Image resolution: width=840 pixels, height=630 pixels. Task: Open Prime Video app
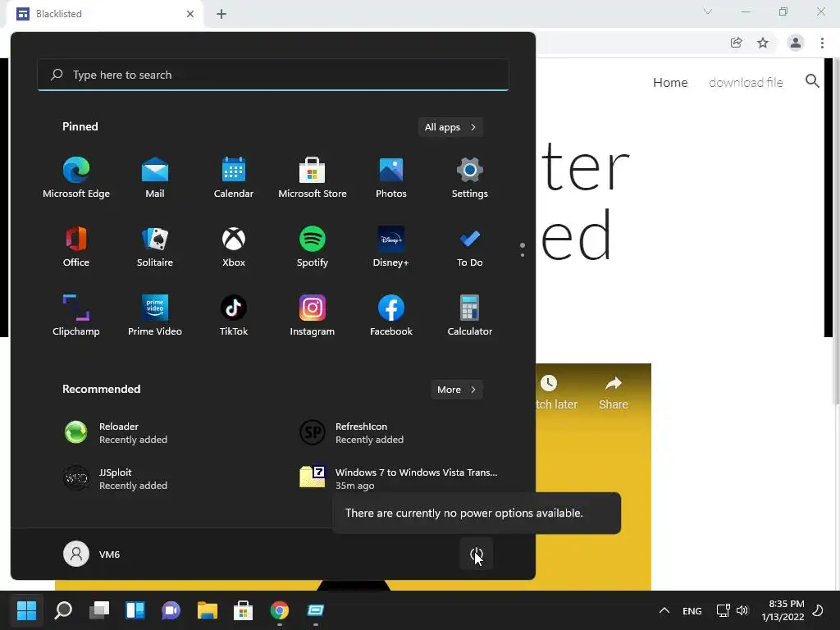tap(155, 316)
